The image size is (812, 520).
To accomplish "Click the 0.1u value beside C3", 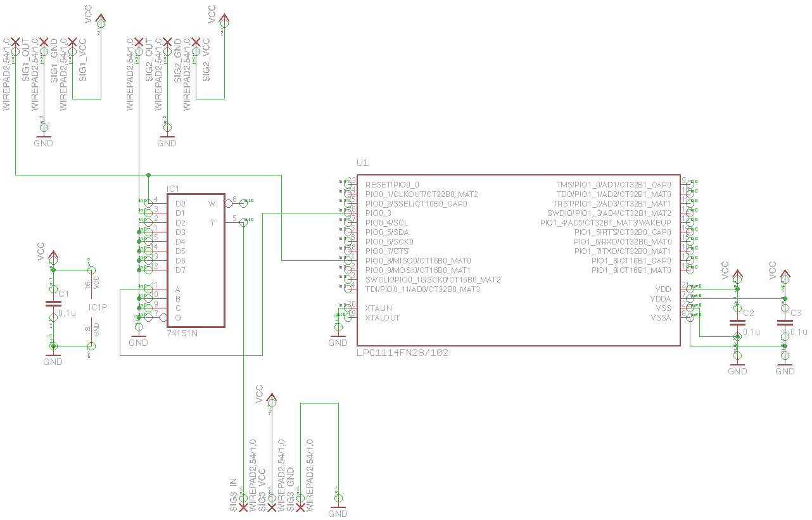I will (x=799, y=332).
